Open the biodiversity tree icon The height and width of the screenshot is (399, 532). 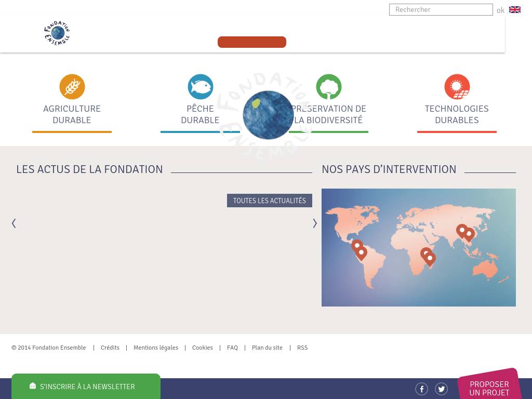click(x=329, y=87)
